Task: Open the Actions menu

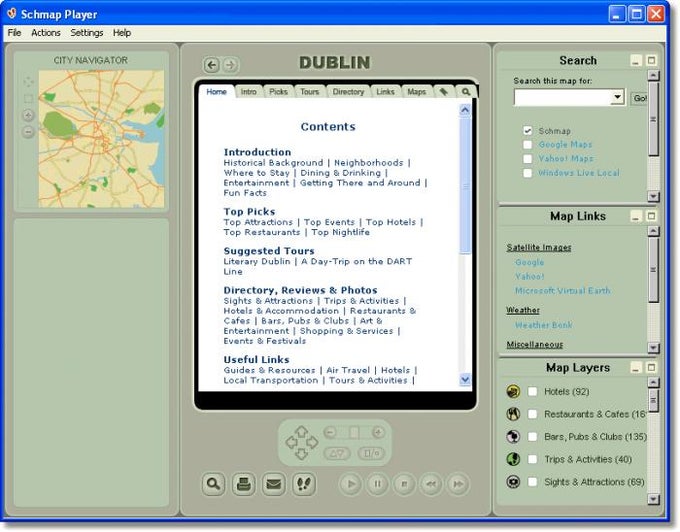Action: pyautogui.click(x=46, y=33)
